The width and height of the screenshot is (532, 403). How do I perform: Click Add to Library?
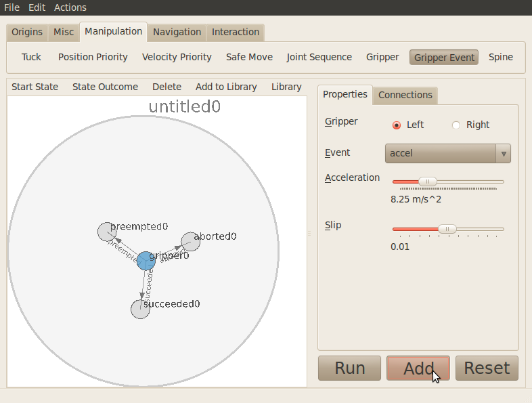point(226,87)
